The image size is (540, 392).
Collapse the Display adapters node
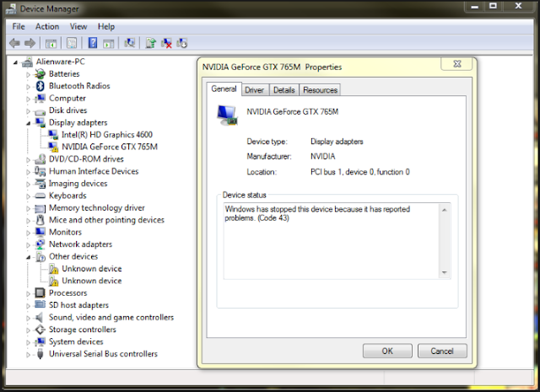28,123
